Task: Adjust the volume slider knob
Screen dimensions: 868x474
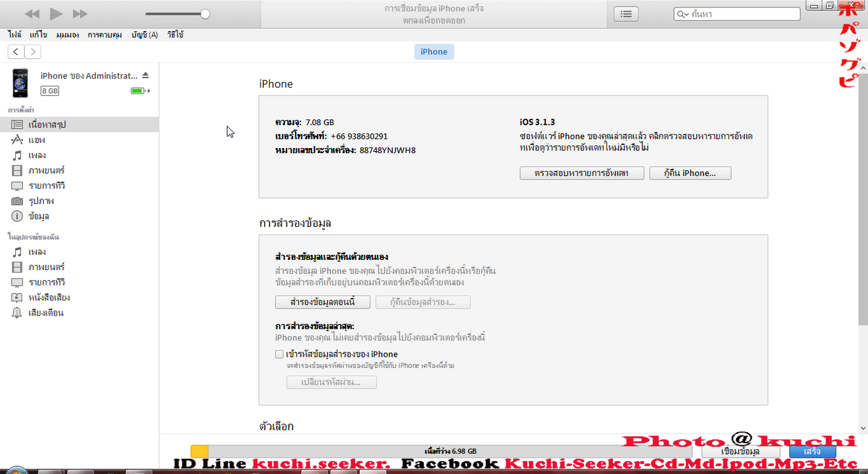Action: coord(205,14)
